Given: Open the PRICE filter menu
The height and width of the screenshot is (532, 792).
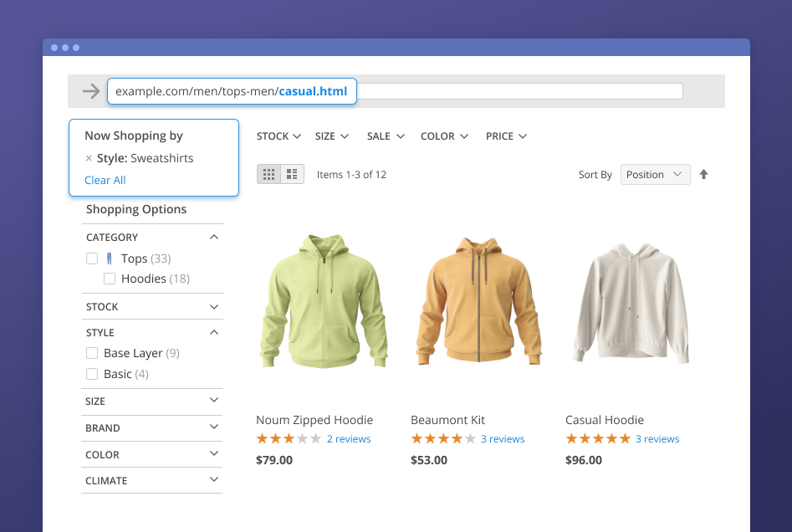Looking at the screenshot, I should (x=506, y=136).
